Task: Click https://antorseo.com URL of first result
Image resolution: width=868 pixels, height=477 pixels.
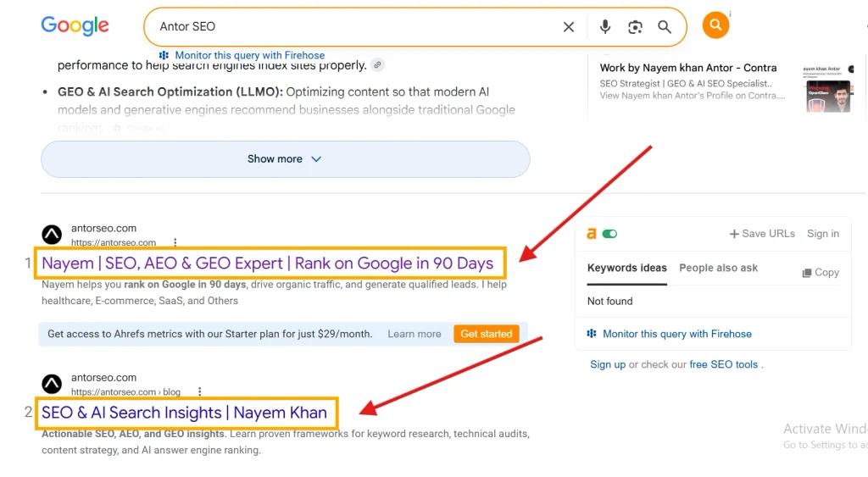Action: coord(114,242)
